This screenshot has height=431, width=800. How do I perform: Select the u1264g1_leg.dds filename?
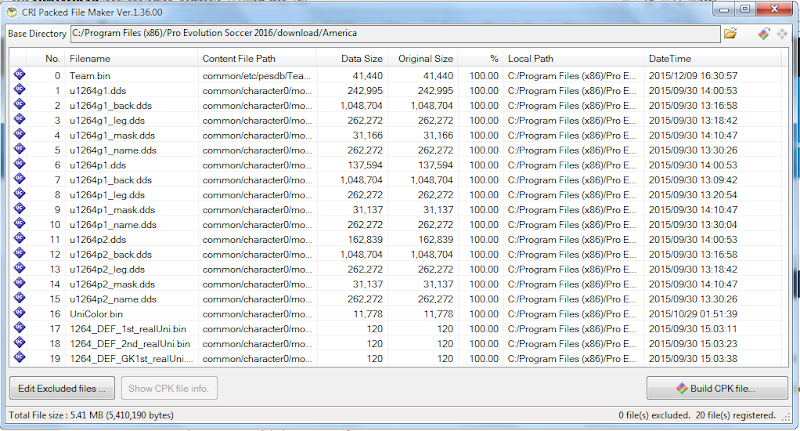[x=107, y=120]
